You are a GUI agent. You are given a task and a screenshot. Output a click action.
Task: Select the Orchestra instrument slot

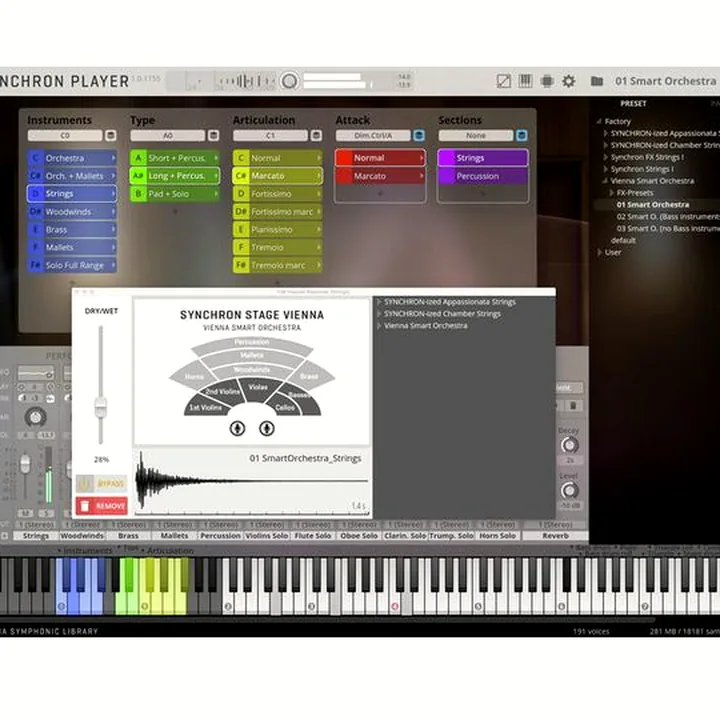coord(72,158)
